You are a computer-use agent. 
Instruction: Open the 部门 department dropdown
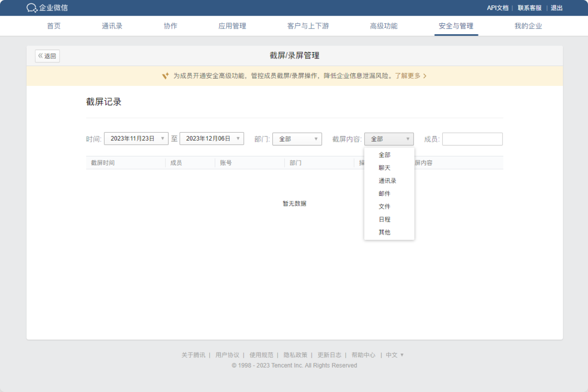click(297, 139)
